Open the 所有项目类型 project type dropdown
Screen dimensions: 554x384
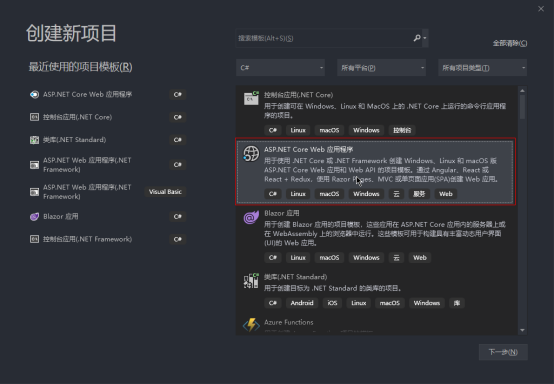(483, 67)
